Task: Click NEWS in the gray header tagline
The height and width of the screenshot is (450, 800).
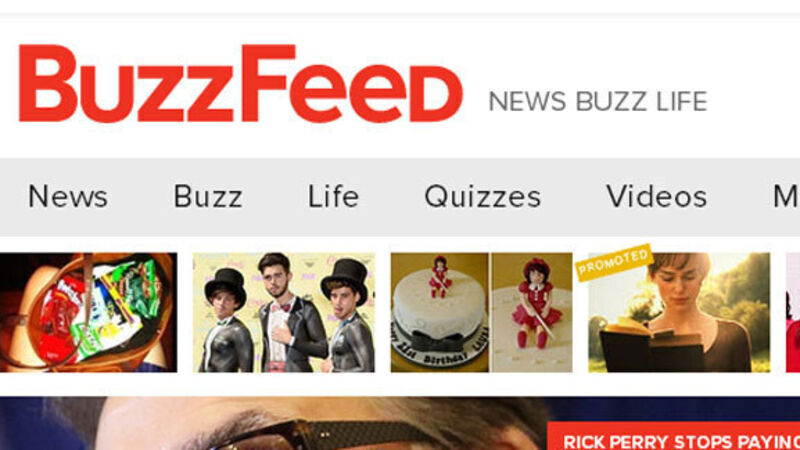Action: 528,102
